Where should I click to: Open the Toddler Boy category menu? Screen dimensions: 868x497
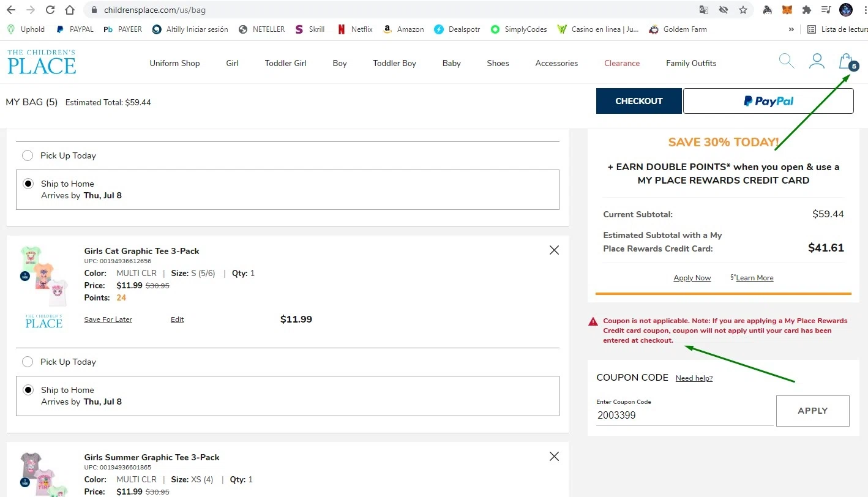[x=394, y=63]
